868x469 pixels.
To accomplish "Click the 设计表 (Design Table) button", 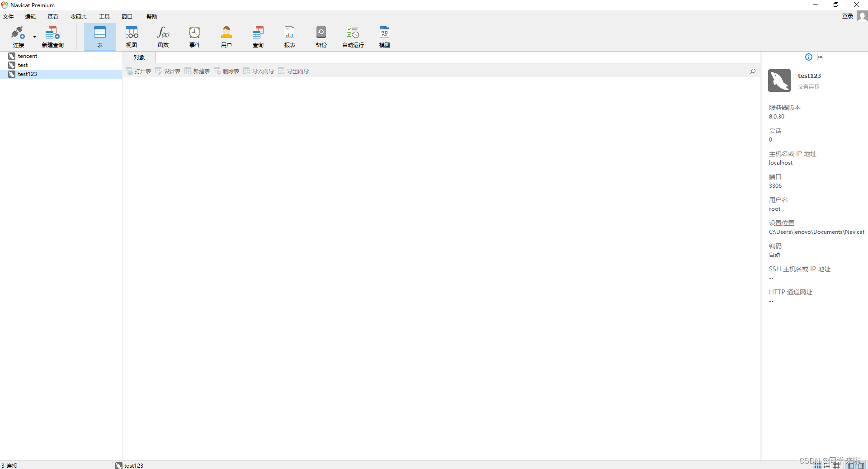I will pyautogui.click(x=168, y=71).
